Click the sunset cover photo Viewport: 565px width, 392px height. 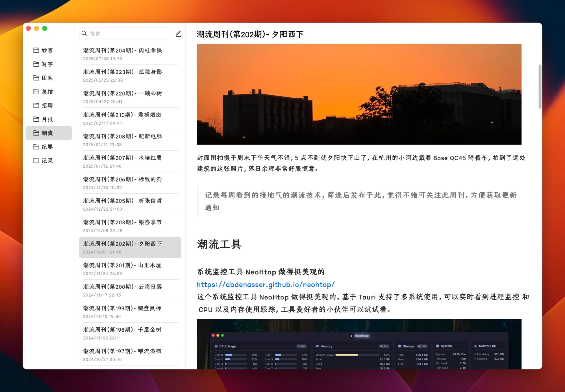[359, 94]
